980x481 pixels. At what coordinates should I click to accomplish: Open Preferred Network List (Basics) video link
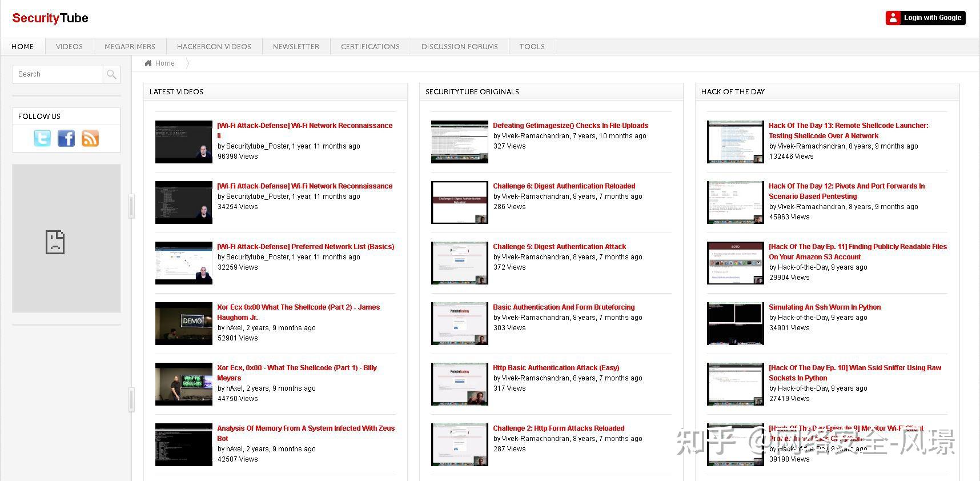[306, 247]
